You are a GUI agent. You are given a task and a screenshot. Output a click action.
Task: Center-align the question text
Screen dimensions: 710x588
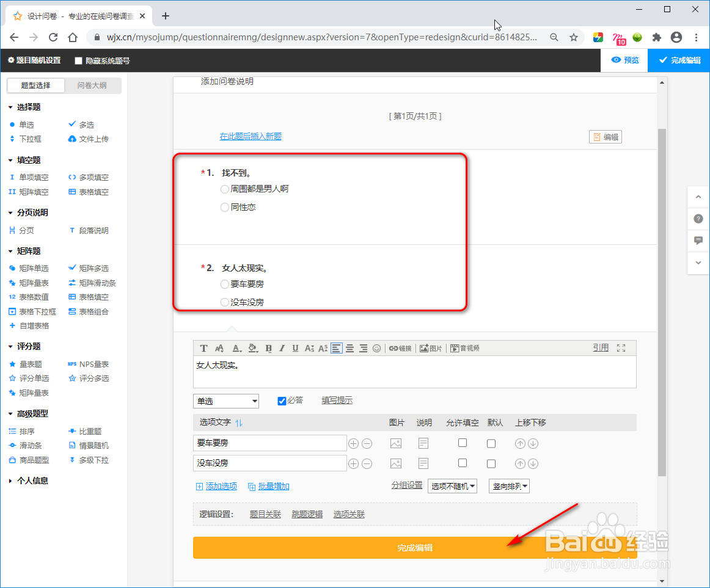coord(350,348)
